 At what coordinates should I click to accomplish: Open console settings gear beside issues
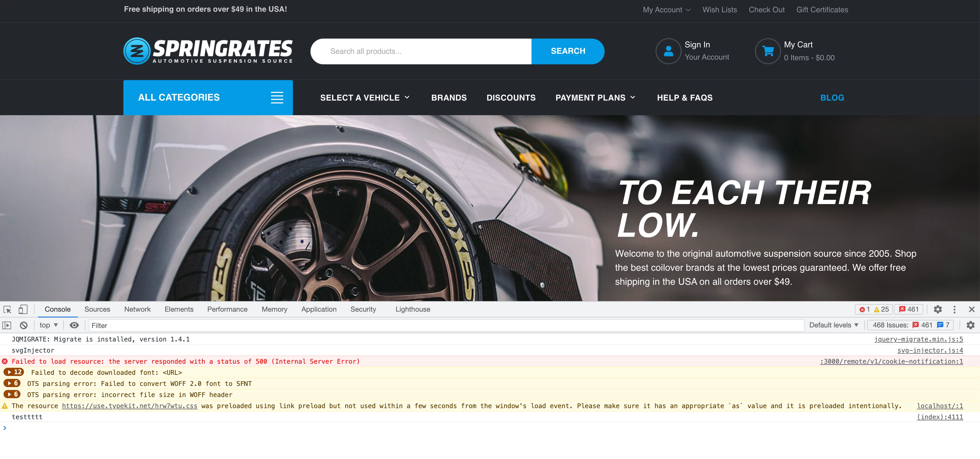(970, 325)
